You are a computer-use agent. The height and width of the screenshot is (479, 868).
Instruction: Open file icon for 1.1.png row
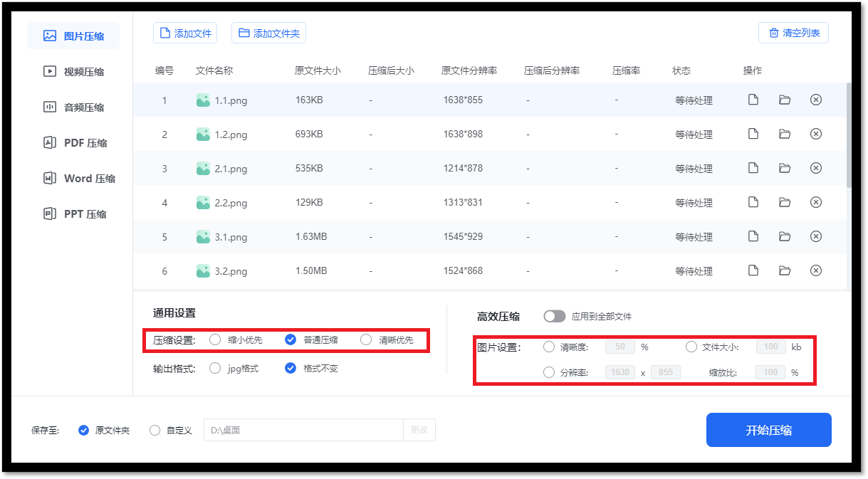753,100
